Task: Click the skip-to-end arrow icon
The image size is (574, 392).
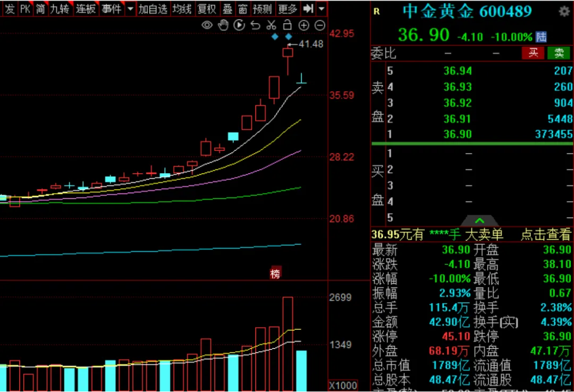Action: (308, 8)
